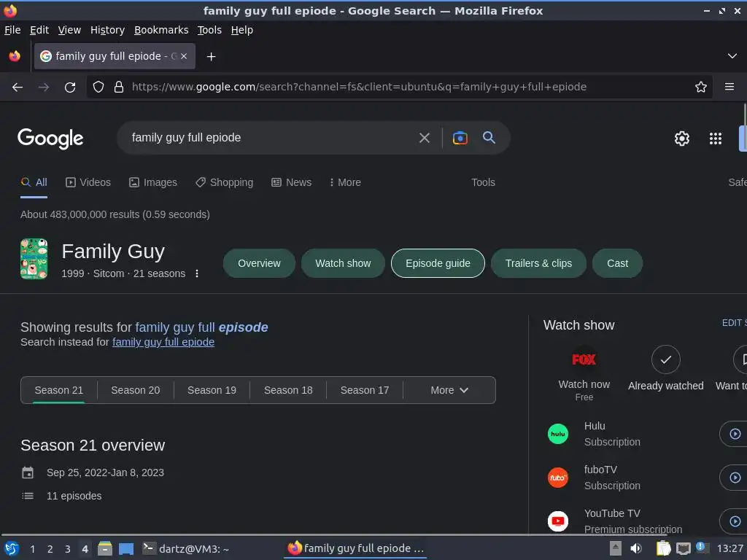Search by image with camera icon
The width and height of the screenshot is (747, 560).
[460, 138]
